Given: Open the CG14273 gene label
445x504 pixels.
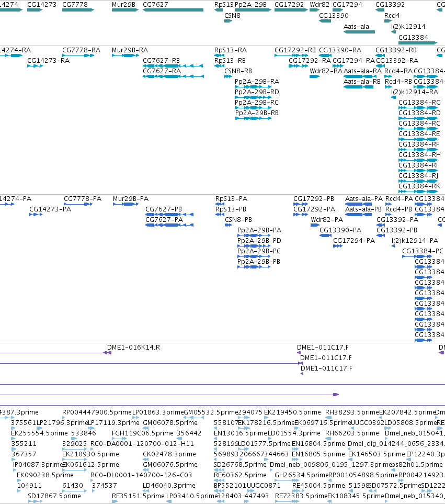Looking at the screenshot, I should pyautogui.click(x=42, y=5).
